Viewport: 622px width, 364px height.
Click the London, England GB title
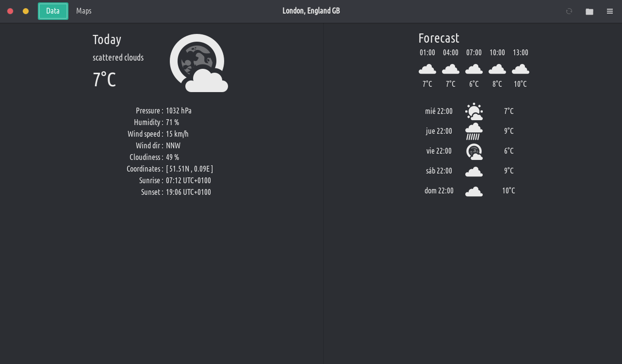[311, 11]
